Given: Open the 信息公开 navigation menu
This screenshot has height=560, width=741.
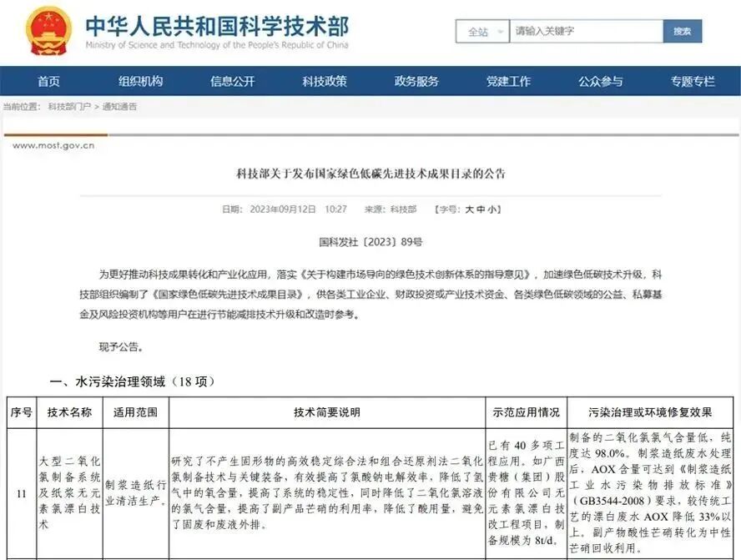Looking at the screenshot, I should click(x=231, y=81).
